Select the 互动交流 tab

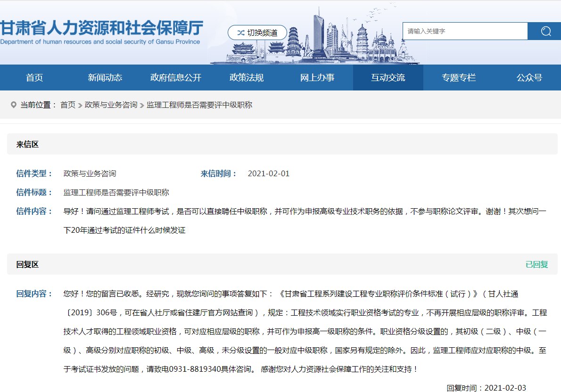tap(388, 78)
